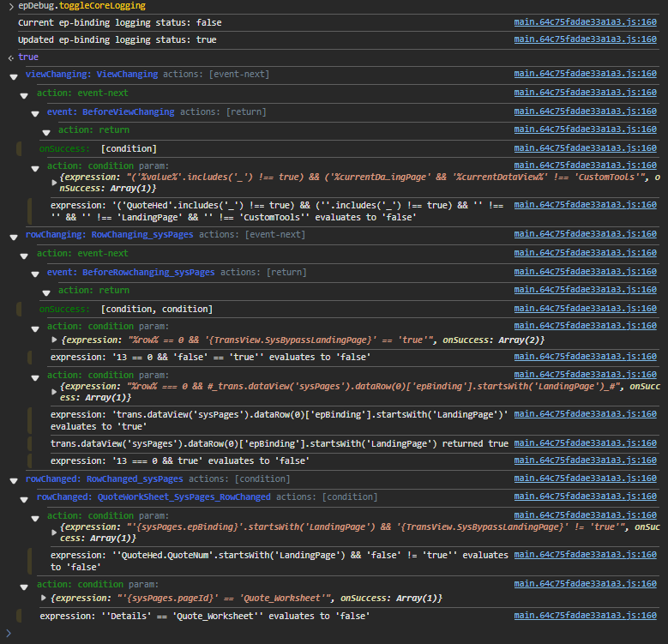
Task: Open source link on QuoteWorkSheet_SysPages_RowChanged row
Action: tap(585, 497)
